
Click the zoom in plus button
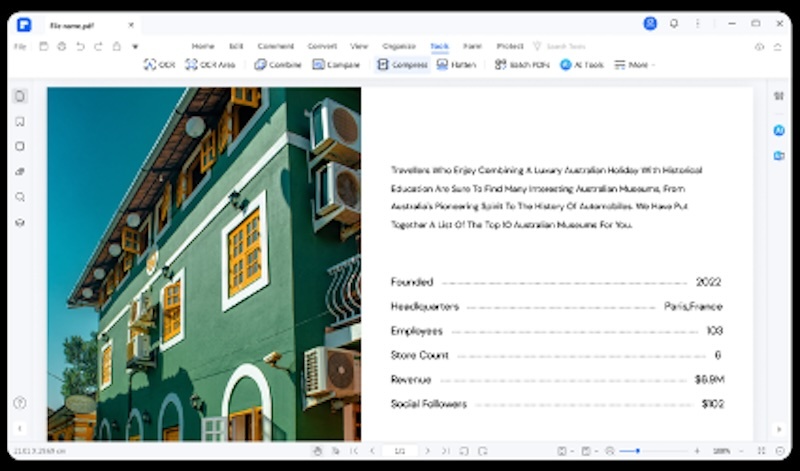(697, 451)
